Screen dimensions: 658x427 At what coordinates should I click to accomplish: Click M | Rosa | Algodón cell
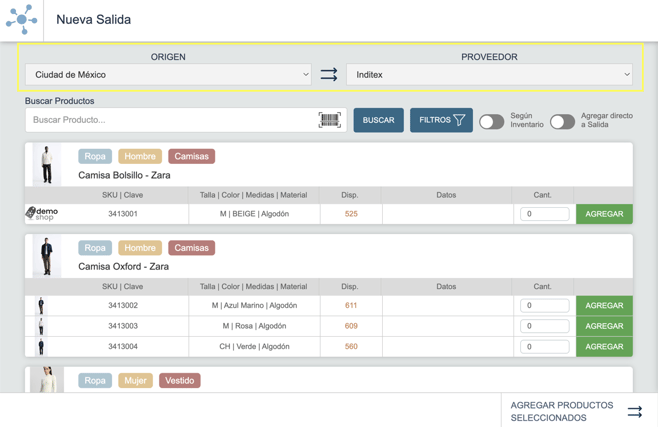click(x=254, y=326)
